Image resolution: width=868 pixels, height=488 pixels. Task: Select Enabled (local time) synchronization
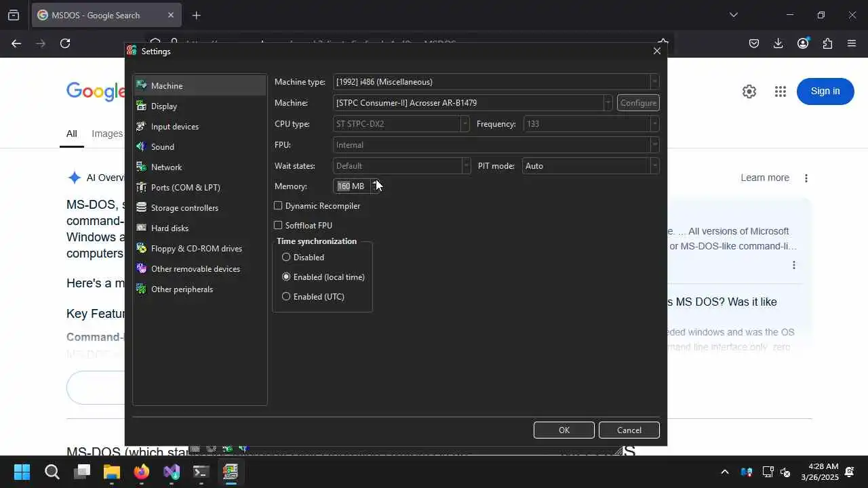click(x=286, y=277)
